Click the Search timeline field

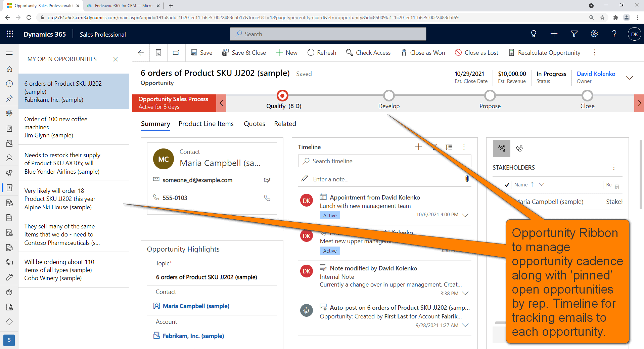pos(384,161)
